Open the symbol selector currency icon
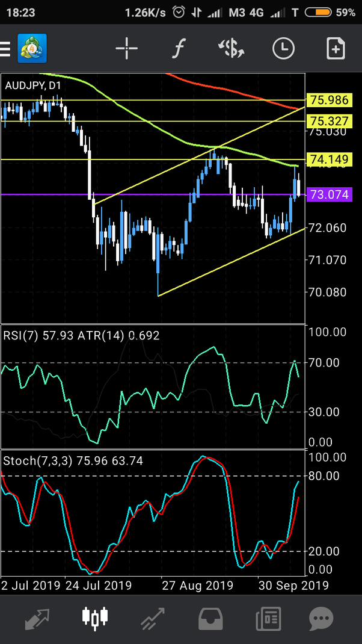Screen dimensions: 362x644 tap(231, 49)
